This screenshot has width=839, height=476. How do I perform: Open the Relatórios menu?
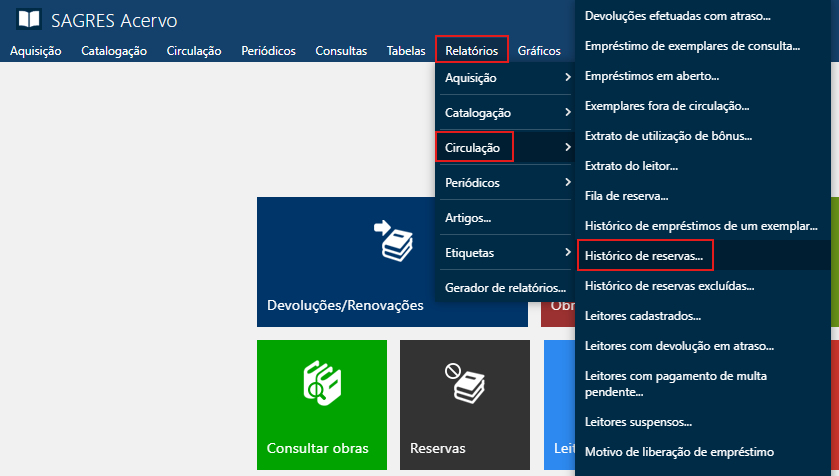(x=472, y=50)
